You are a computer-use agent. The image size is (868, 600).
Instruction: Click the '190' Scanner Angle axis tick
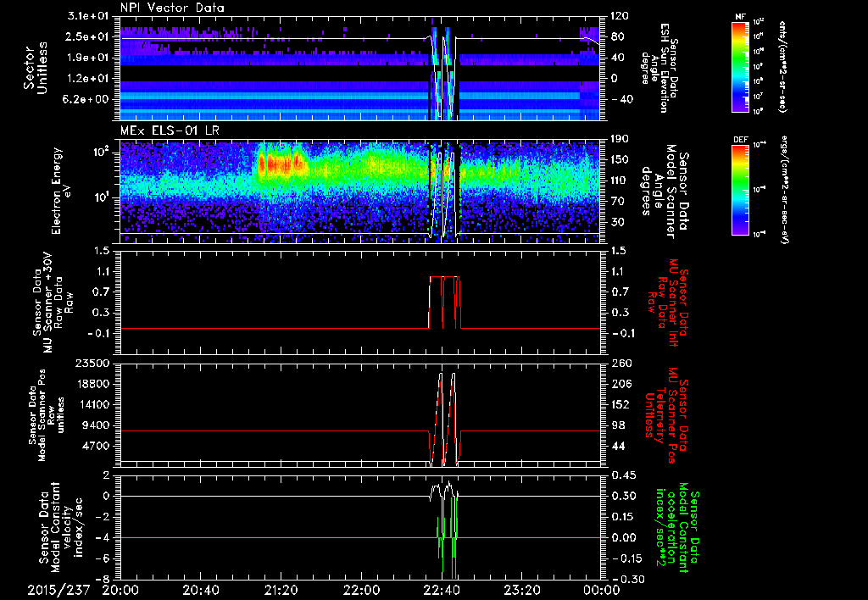point(620,139)
